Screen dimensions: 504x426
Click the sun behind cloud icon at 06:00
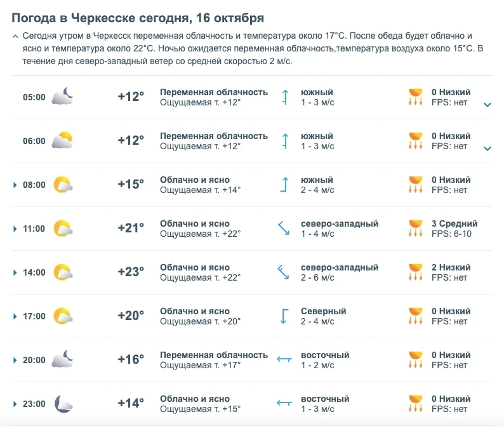click(62, 140)
